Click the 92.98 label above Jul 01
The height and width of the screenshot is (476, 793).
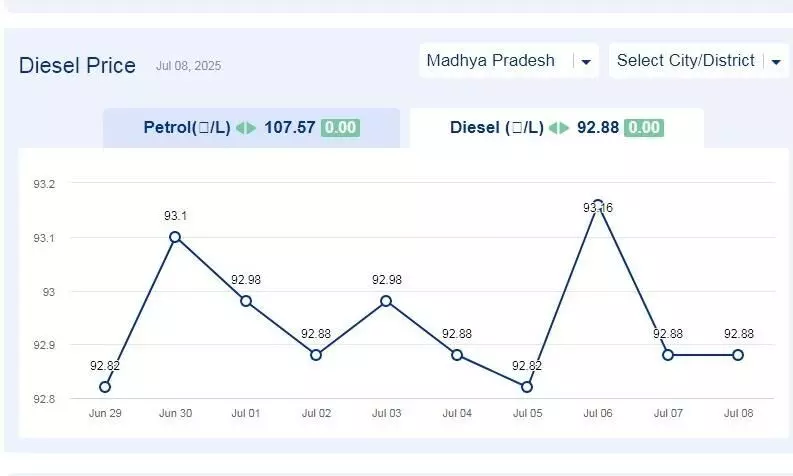click(246, 280)
